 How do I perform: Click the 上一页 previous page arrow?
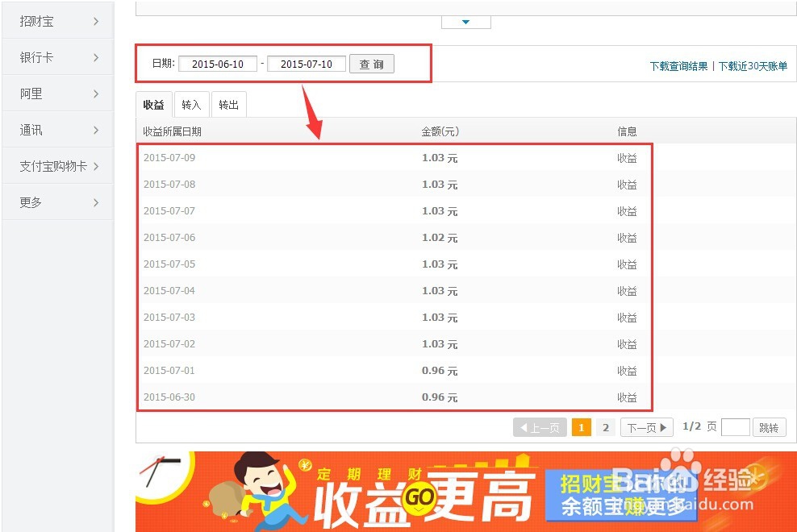pos(539,427)
